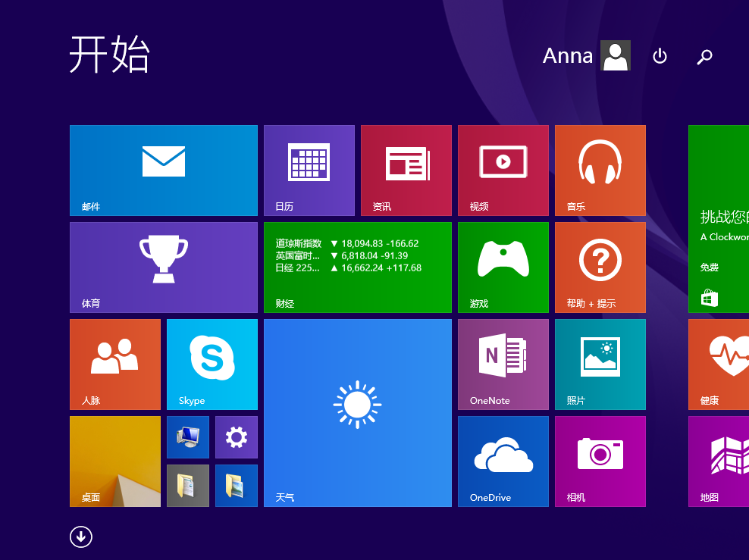This screenshot has width=749, height=560.
Task: View the Photos (照片) app
Action: click(x=599, y=364)
